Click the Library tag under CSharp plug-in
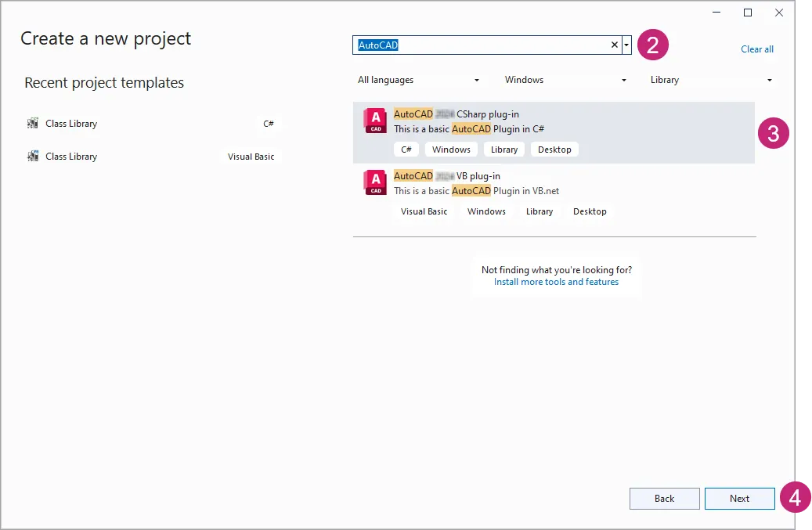This screenshot has width=812, height=530. click(504, 150)
